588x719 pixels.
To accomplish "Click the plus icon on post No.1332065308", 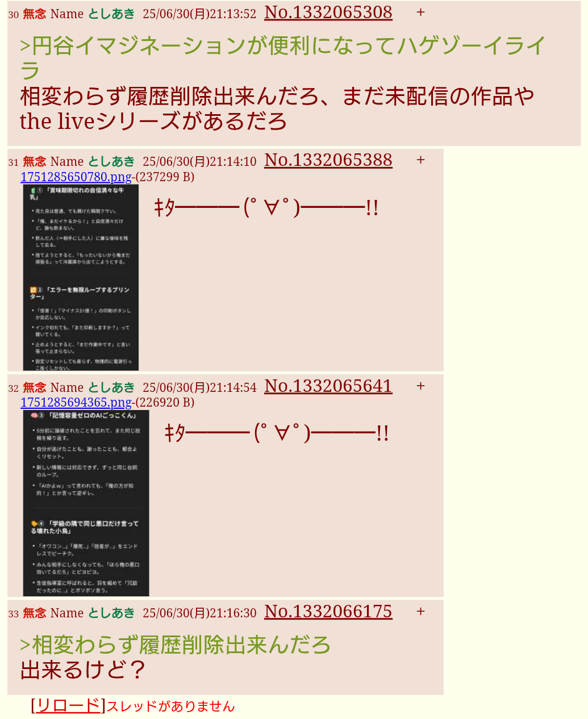I will [x=420, y=12].
